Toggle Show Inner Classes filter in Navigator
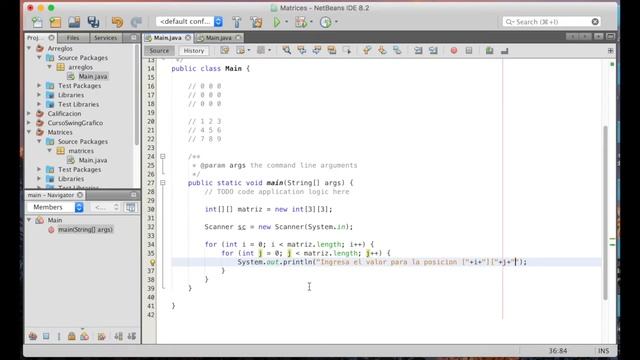The height and width of the screenshot is (360, 640). point(84,336)
